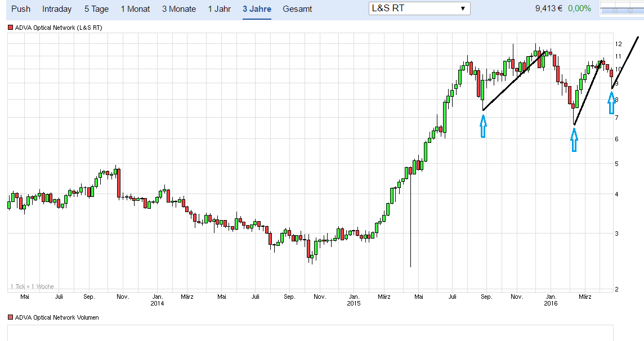Show the 5 Tage chart range
Image resolution: width=644 pixels, height=341 pixels.
point(96,9)
